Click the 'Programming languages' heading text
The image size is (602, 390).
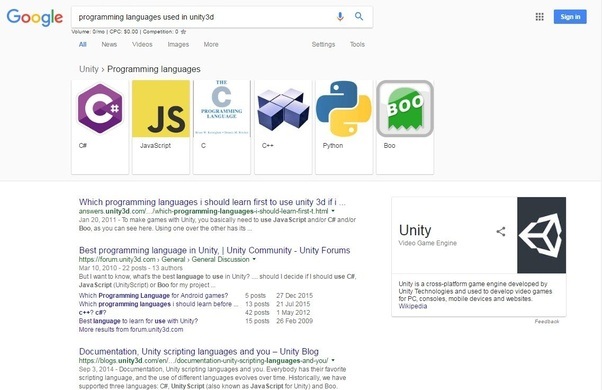(x=154, y=69)
